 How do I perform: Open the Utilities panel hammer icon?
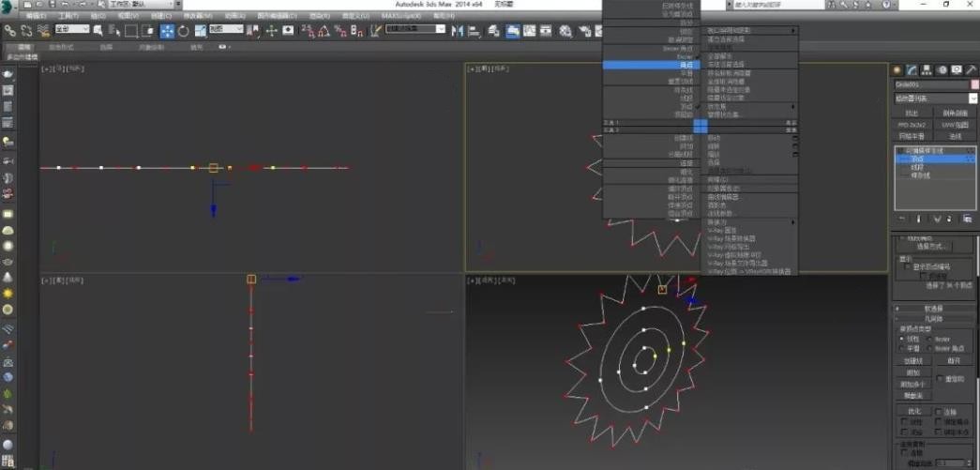coord(972,69)
